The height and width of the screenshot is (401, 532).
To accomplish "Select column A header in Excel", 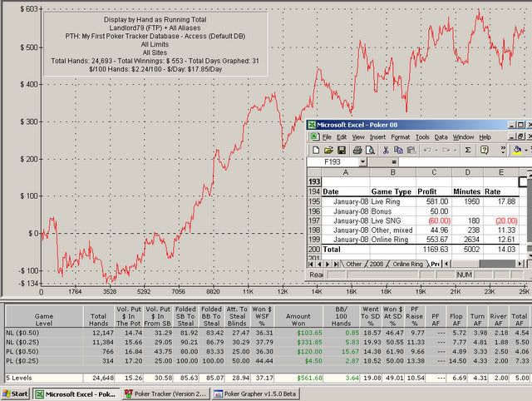I will click(x=346, y=172).
